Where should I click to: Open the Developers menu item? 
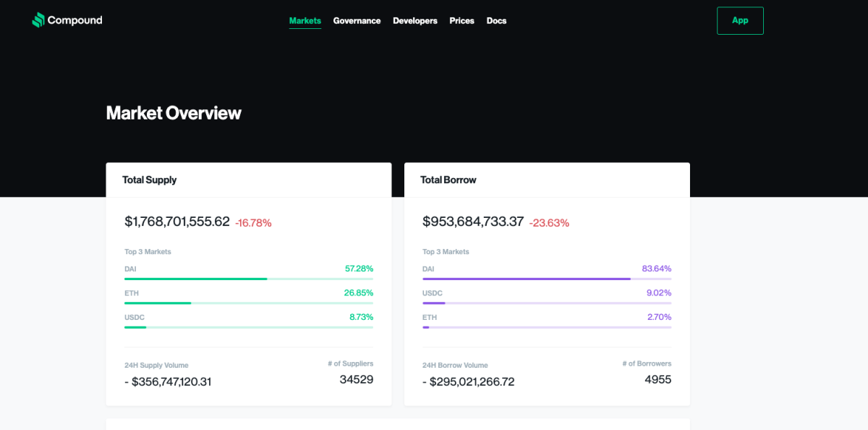click(x=414, y=21)
